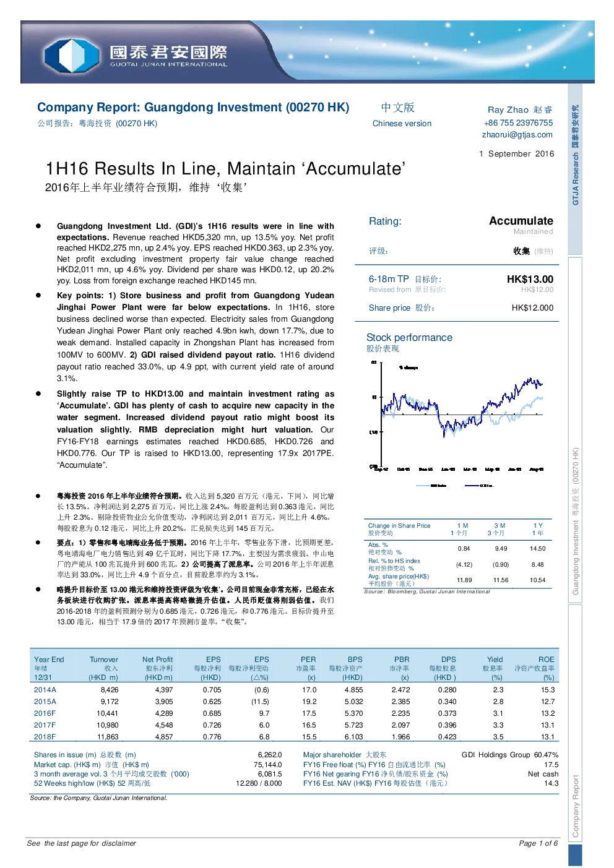Click the Net Profit column header
614x868 pixels.
[157, 660]
